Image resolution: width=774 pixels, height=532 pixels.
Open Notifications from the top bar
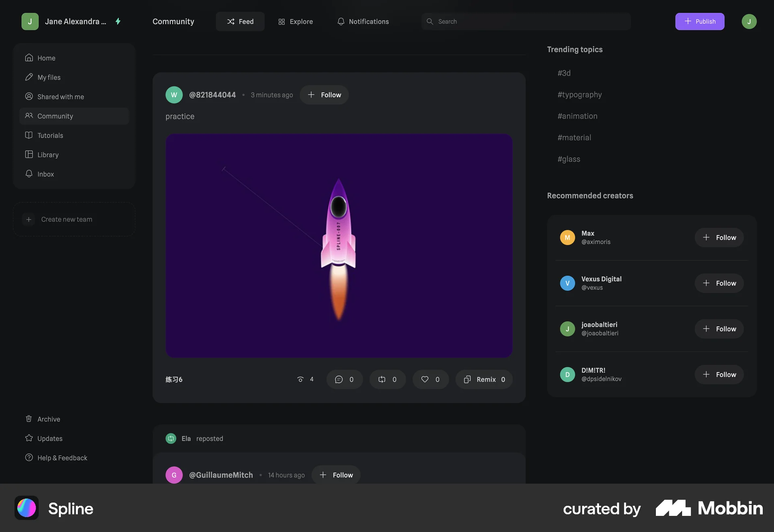(x=362, y=21)
